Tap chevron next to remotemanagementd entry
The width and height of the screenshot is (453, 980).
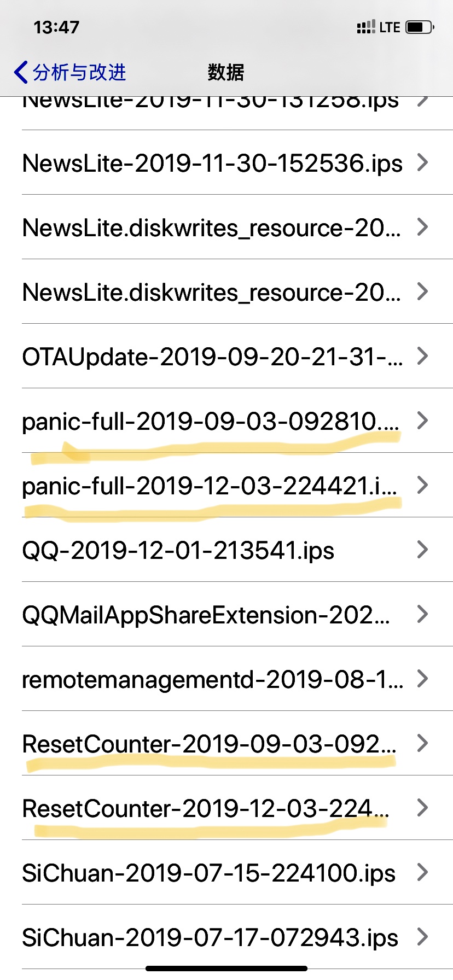[422, 679]
